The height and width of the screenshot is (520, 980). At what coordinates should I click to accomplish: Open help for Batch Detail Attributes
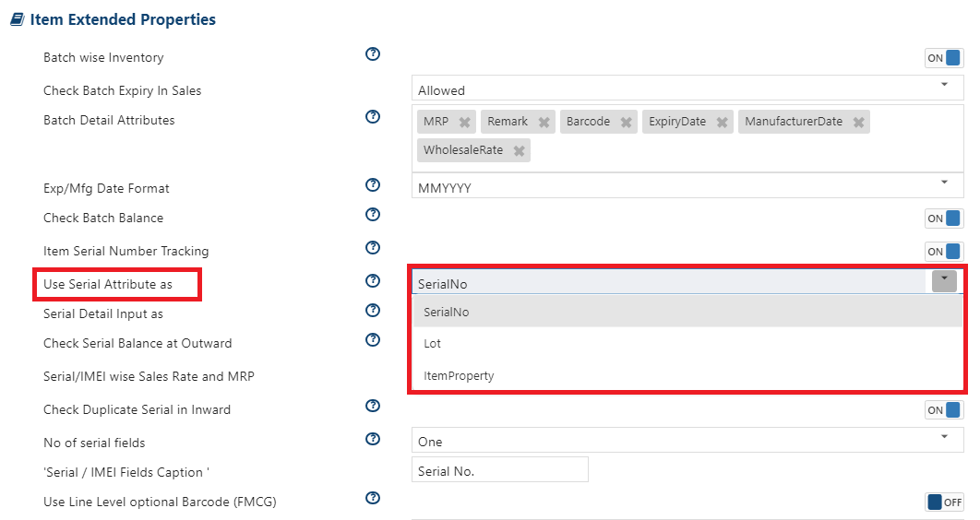[373, 117]
